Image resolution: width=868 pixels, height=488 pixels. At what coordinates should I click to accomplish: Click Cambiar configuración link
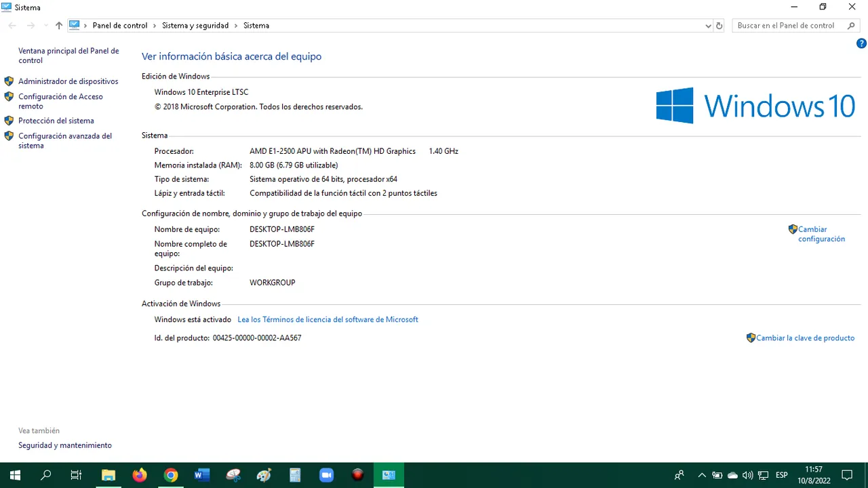click(x=821, y=234)
